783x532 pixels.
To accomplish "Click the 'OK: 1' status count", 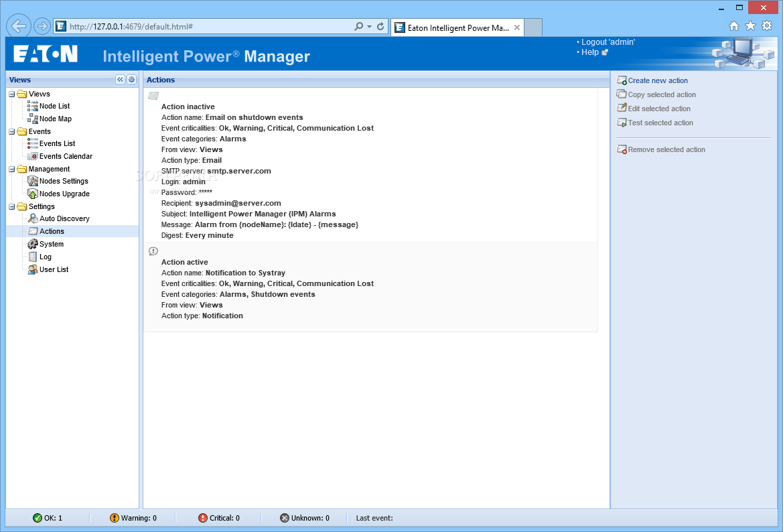I will pyautogui.click(x=53, y=518).
